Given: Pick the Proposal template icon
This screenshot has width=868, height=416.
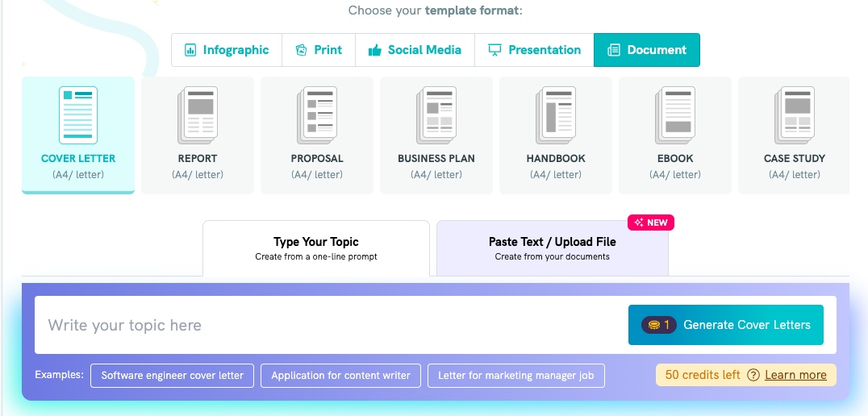Looking at the screenshot, I should (317, 115).
